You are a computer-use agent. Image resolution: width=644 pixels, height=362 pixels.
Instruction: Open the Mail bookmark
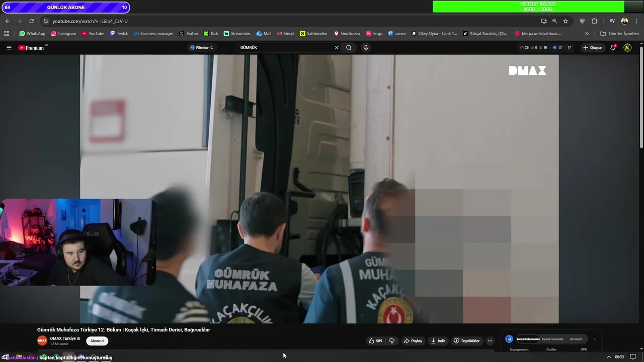pyautogui.click(x=264, y=34)
